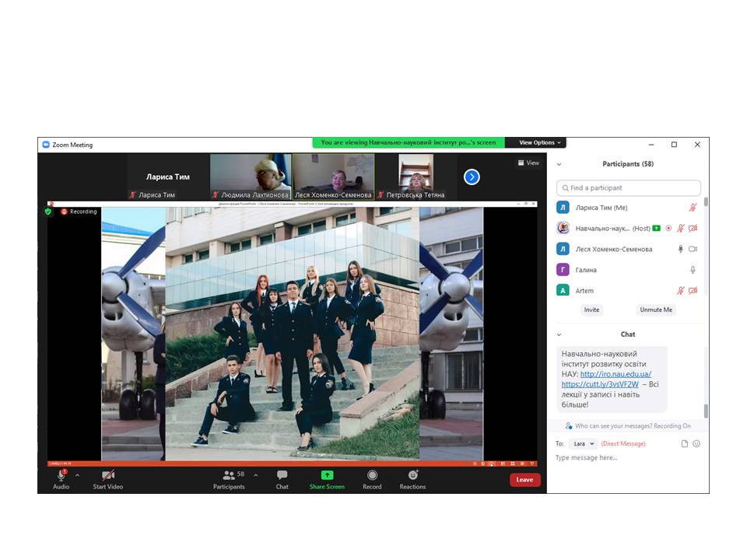Click the Find a participant search field

click(x=629, y=187)
